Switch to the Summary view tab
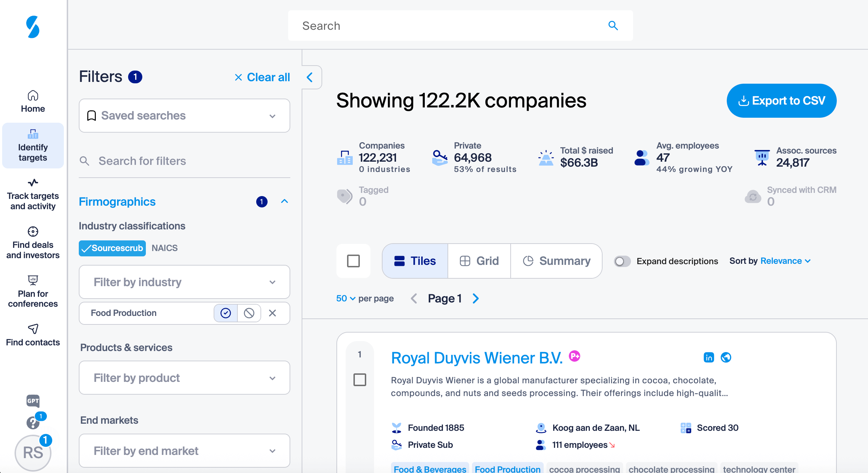868x473 pixels. 556,261
